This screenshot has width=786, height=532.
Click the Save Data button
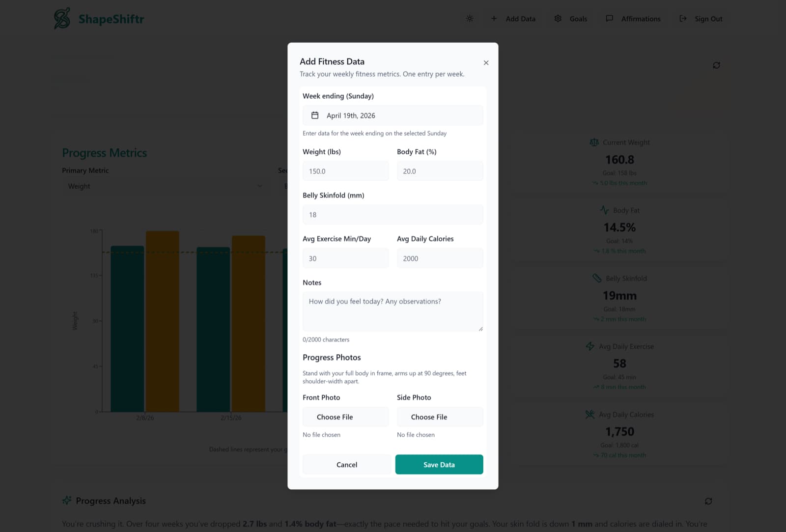439,465
